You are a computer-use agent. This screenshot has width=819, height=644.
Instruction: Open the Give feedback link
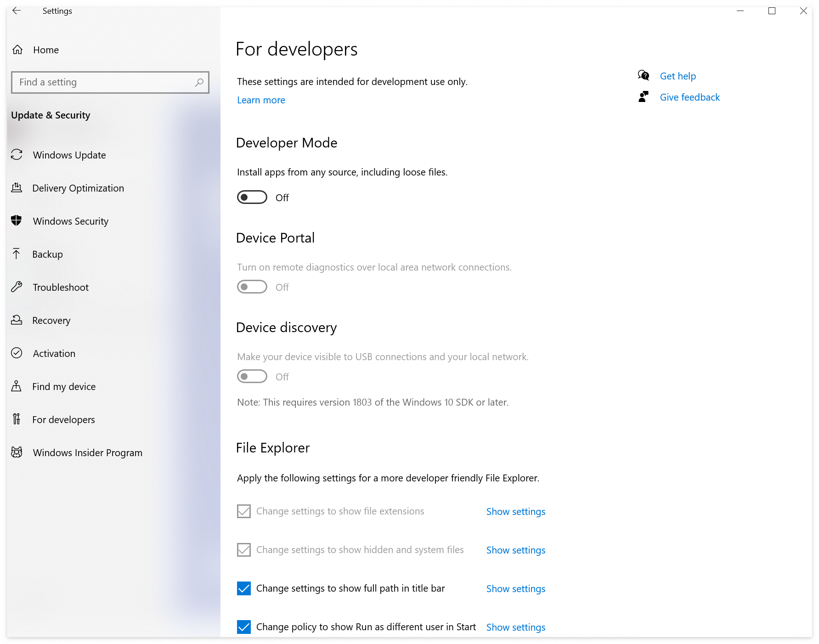click(689, 97)
